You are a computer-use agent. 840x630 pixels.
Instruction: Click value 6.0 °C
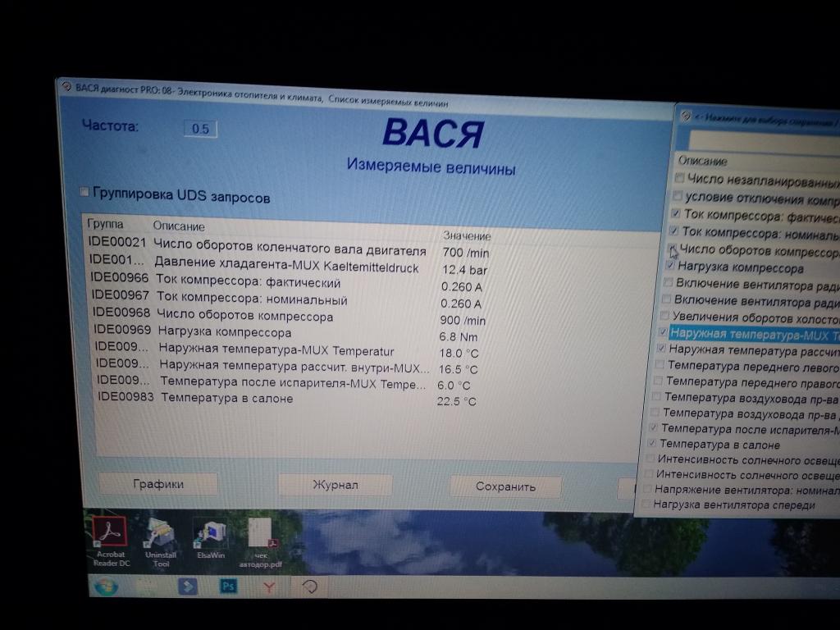tap(454, 386)
